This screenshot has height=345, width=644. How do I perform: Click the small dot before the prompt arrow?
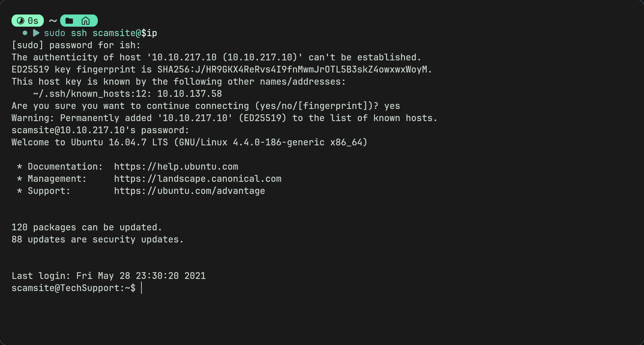pos(25,33)
